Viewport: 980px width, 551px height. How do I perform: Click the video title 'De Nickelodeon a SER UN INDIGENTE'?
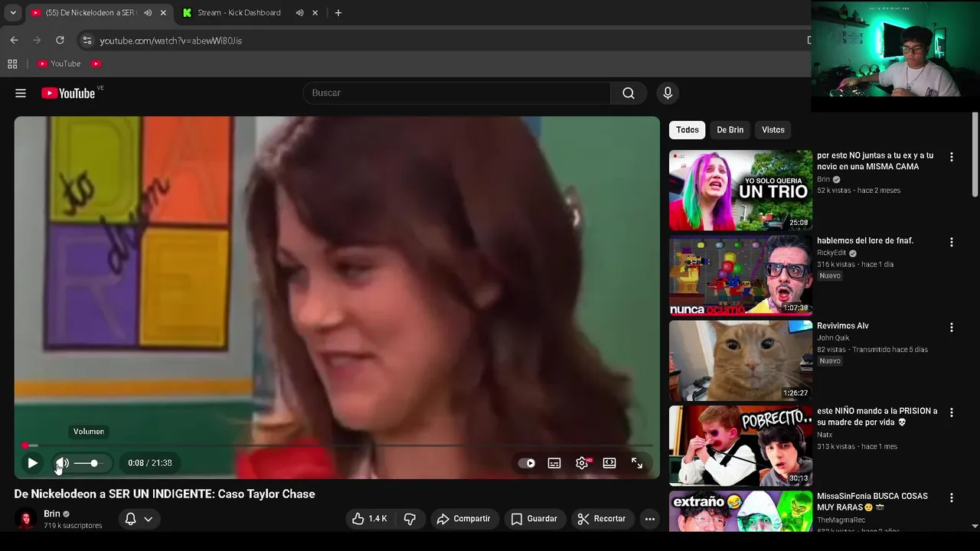[x=165, y=494]
